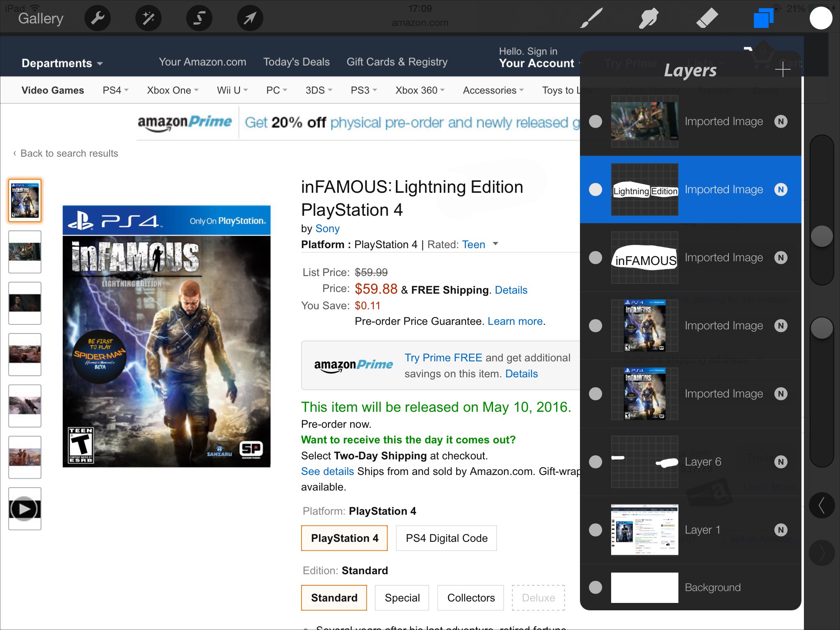The image size is (840, 630).
Task: Choose Special edition option
Action: tap(402, 598)
